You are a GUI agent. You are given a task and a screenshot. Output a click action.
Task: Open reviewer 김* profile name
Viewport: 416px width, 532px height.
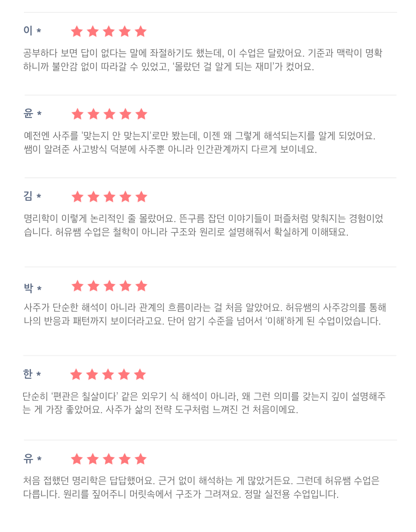click(x=32, y=196)
